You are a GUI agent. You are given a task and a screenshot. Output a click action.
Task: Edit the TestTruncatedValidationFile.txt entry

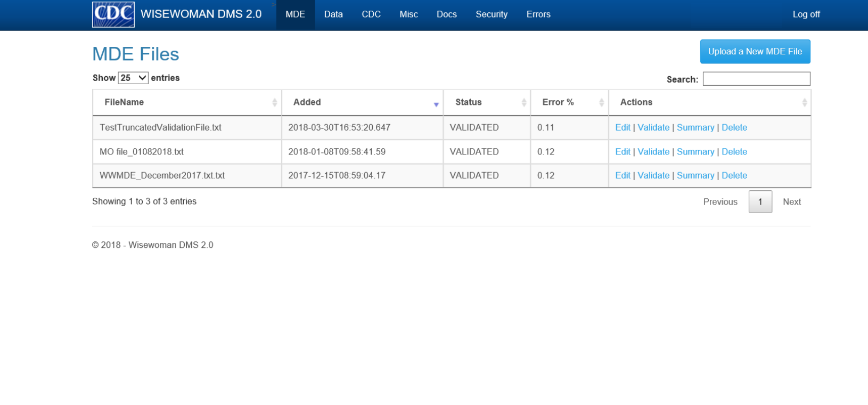(622, 127)
